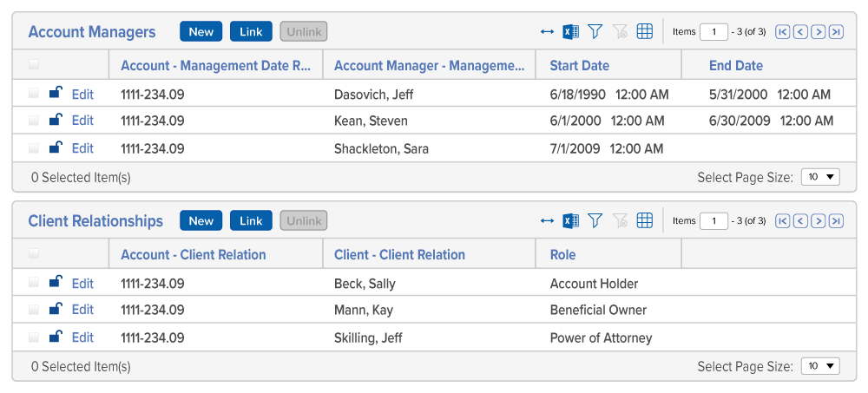Check the checkbox for Skilling, Jeff row
The image size is (868, 393).
34,337
